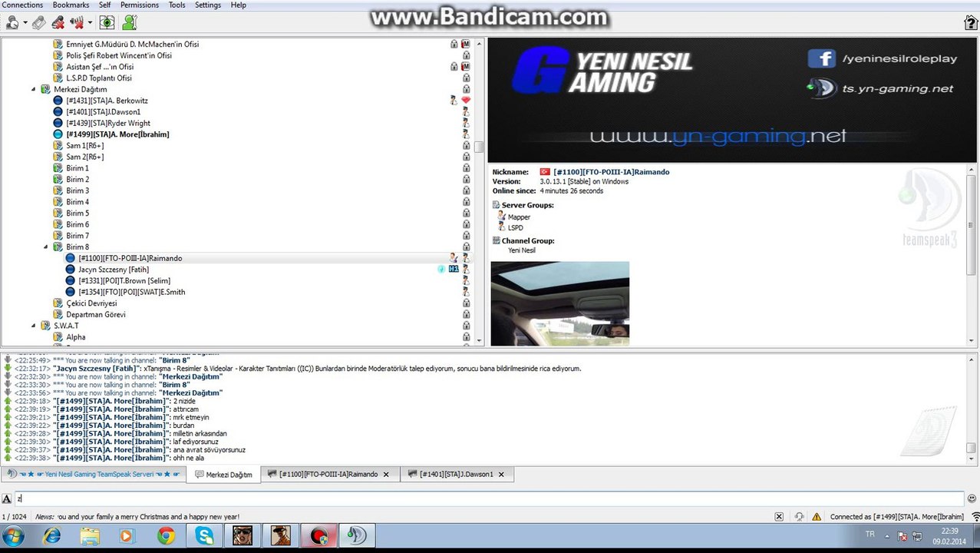Image resolution: width=980 pixels, height=553 pixels.
Task: Select user Jacyn Szczesny [Fatih]
Action: coord(114,270)
